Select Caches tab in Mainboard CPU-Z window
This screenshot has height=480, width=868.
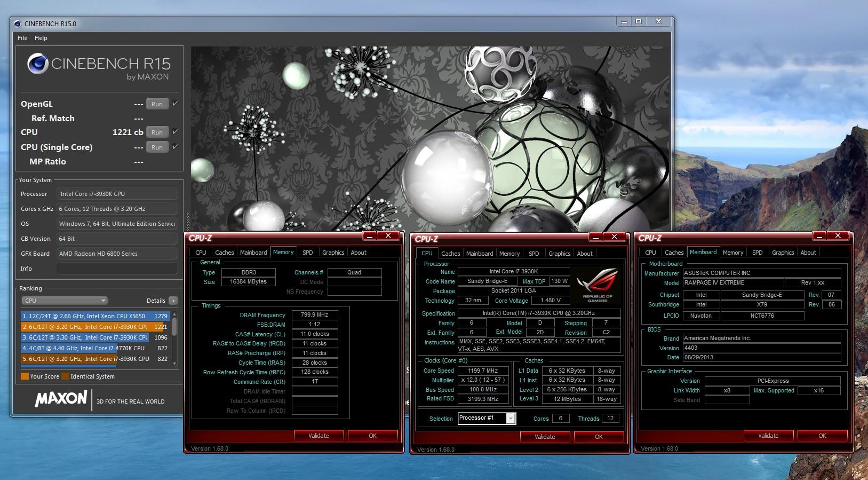tap(674, 253)
